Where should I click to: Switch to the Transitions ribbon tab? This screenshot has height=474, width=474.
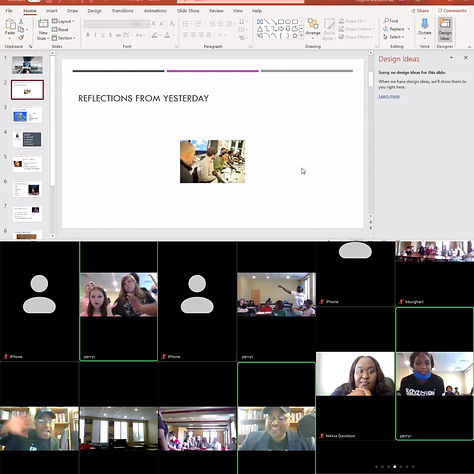(122, 11)
